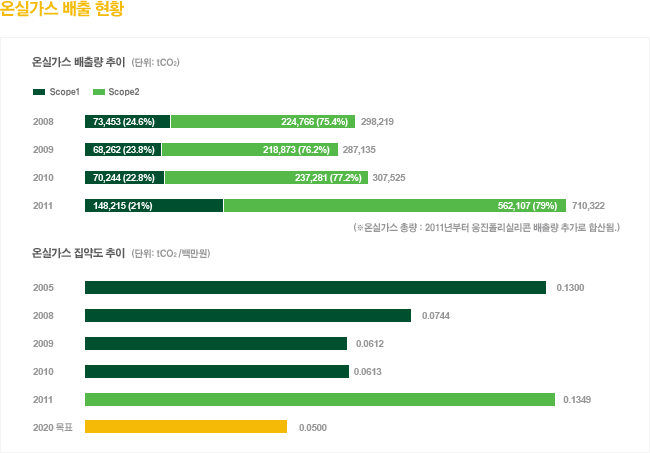The width and height of the screenshot is (650, 453).
Task: Click the 2008 Scope2 bar 224,766 (75.4%)
Action: 263,121
